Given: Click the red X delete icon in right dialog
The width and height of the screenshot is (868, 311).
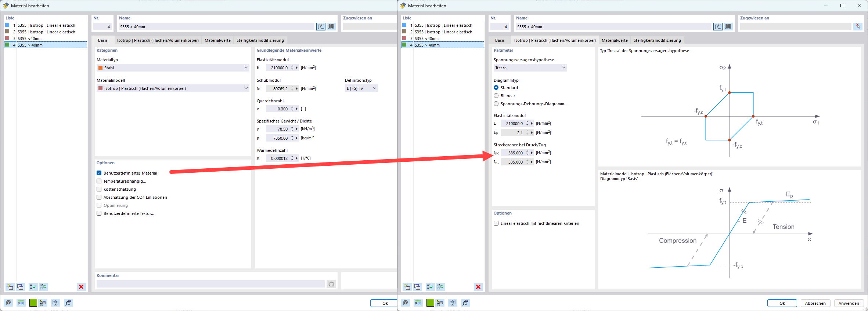Looking at the screenshot, I should click(478, 287).
